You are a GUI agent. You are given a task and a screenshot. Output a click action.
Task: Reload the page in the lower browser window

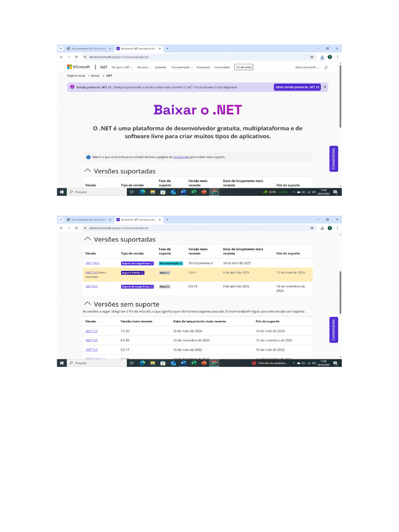pyautogui.click(x=76, y=228)
